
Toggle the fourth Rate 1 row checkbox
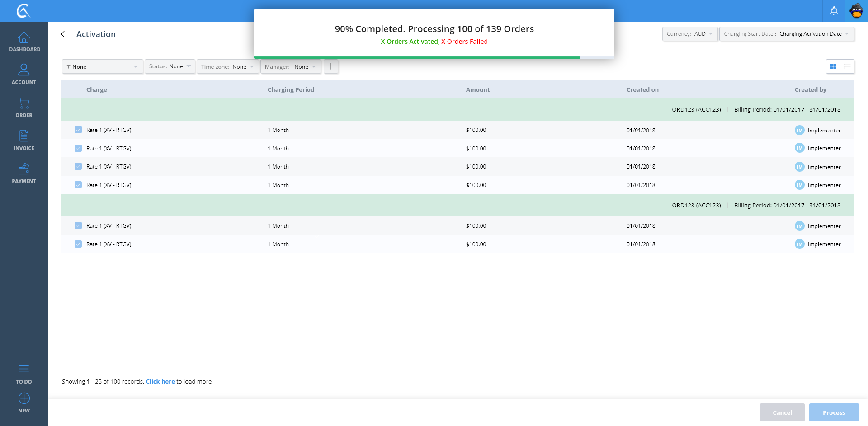78,185
